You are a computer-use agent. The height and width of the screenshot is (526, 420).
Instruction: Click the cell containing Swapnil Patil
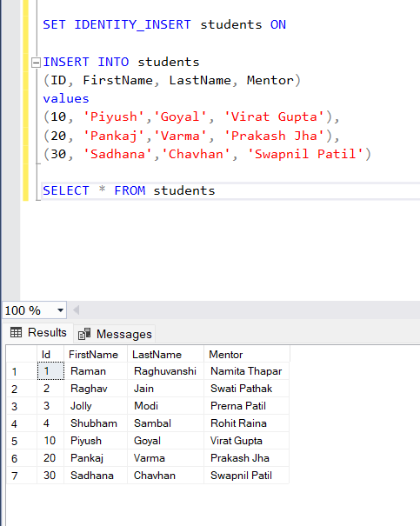pos(247,476)
